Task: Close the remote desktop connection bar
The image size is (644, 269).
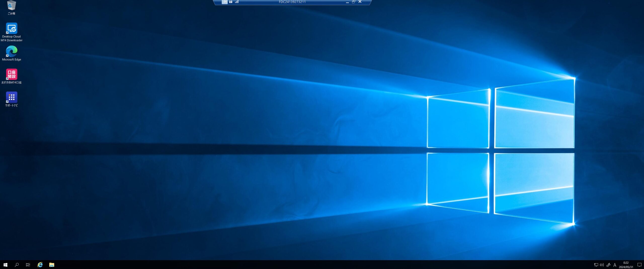Action: coord(360,2)
